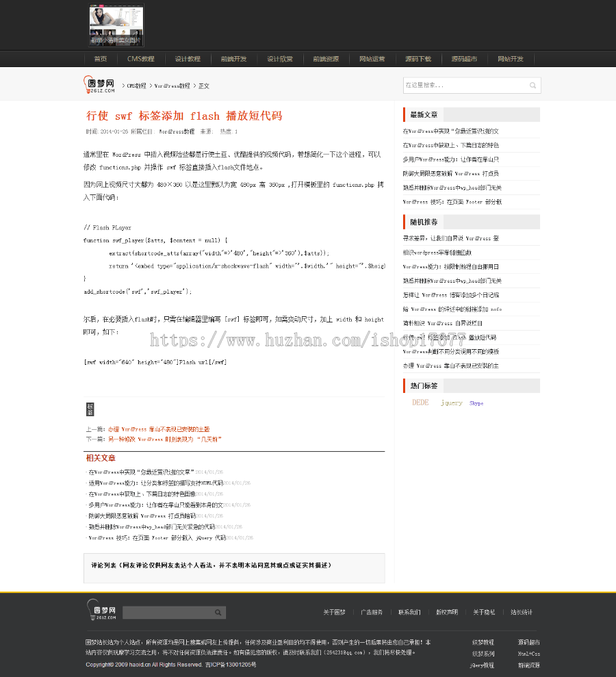
Task: Select CMS教程 in the navigation bar
Action: (141, 59)
